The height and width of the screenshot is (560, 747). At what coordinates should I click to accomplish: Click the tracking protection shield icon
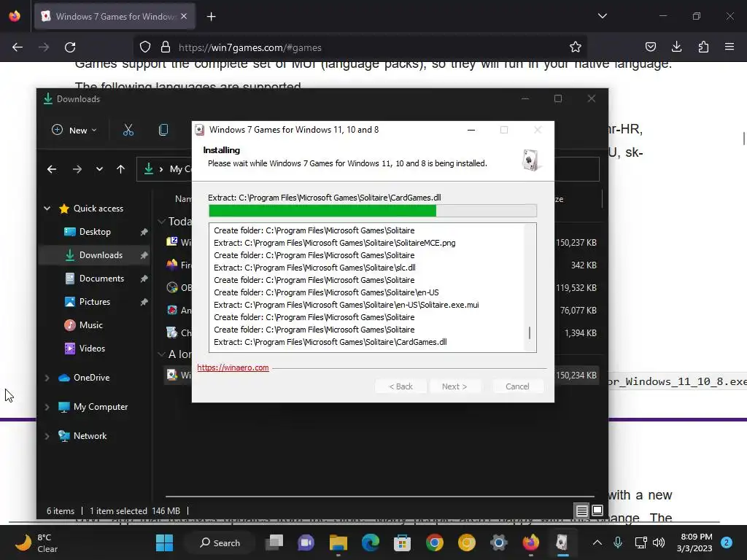pos(145,47)
